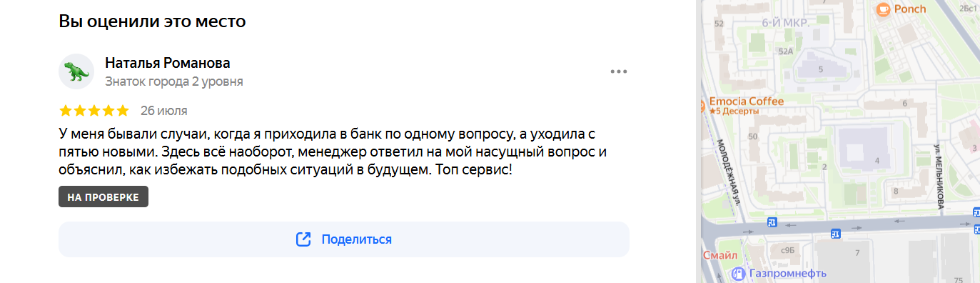Click the 26 июля review date
Viewport: 980px width, 283px height.
point(164,110)
